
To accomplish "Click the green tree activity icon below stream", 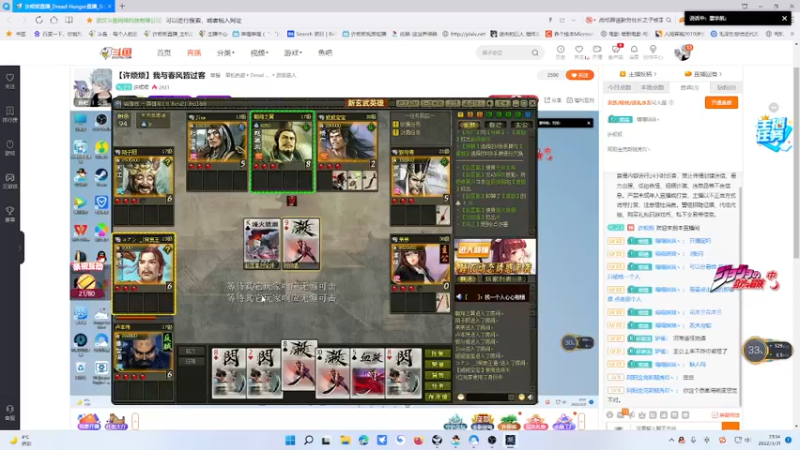I will pos(509,421).
